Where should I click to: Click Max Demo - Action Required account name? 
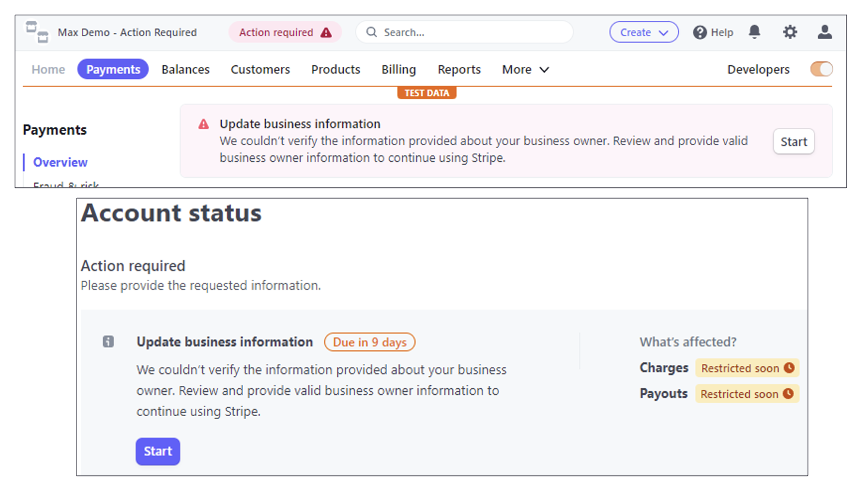pos(127,33)
